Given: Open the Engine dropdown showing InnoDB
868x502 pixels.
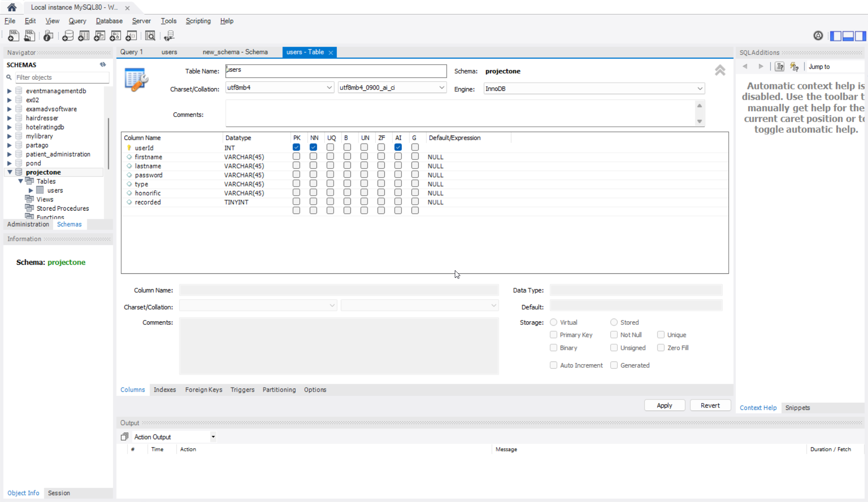Looking at the screenshot, I should point(699,89).
